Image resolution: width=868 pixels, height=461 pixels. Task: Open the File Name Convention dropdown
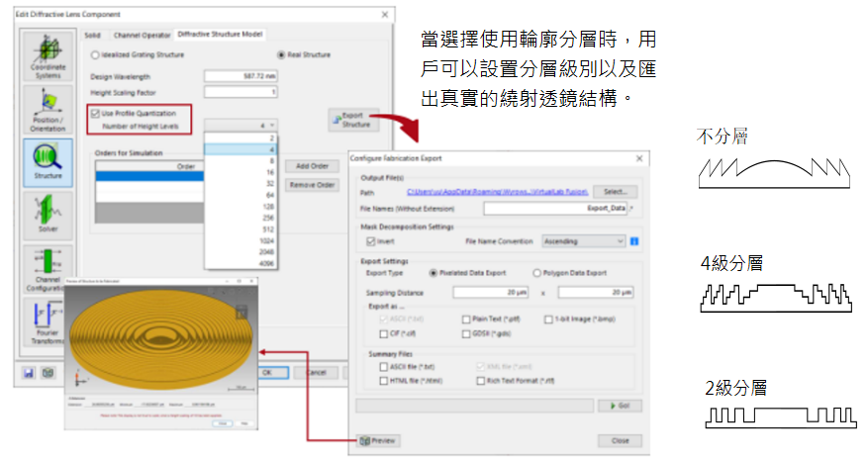584,240
